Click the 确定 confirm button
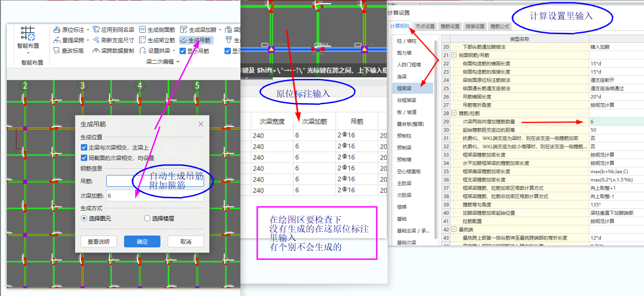Screen dimensions: 644x296 (x=142, y=241)
